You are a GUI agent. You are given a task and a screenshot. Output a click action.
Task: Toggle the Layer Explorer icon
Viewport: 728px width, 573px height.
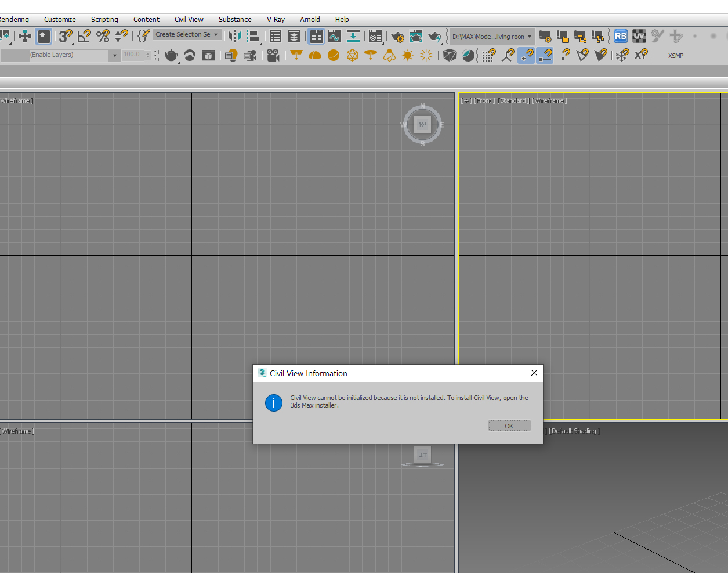pyautogui.click(x=294, y=37)
